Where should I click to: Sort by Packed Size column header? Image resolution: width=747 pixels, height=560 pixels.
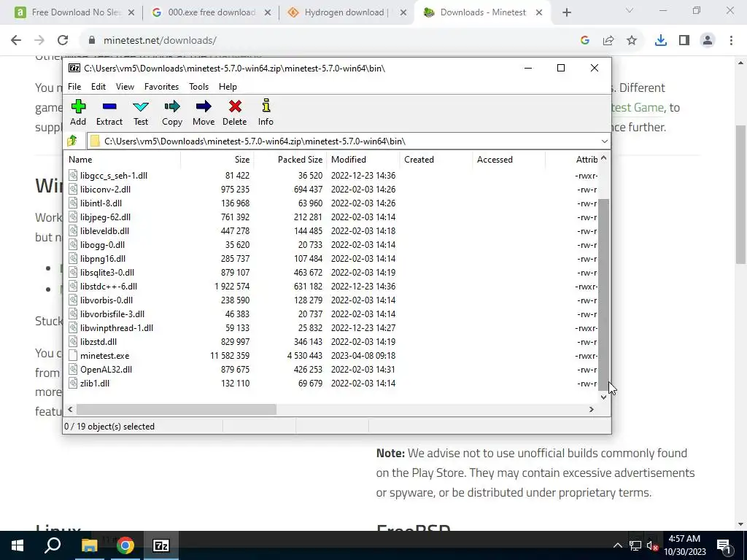coord(290,160)
